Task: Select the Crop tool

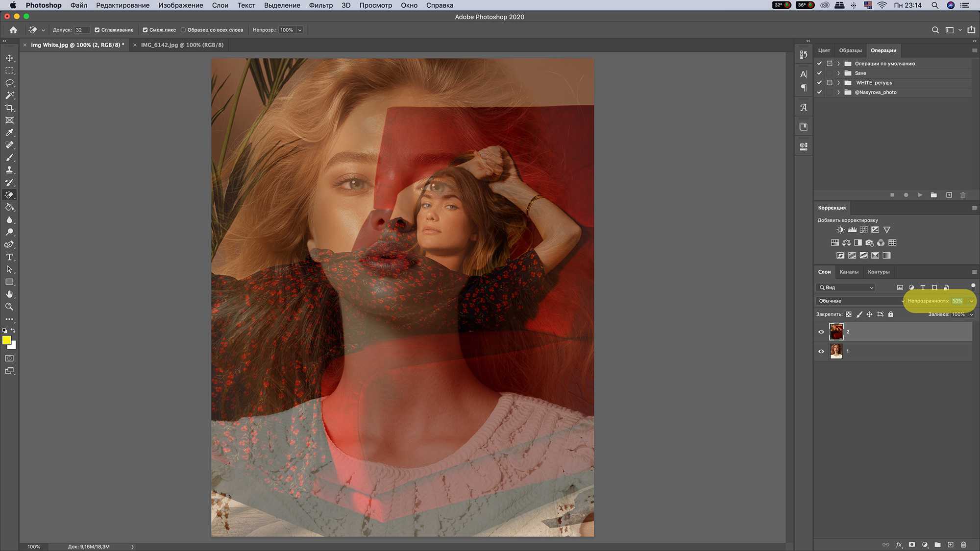Action: coord(9,108)
